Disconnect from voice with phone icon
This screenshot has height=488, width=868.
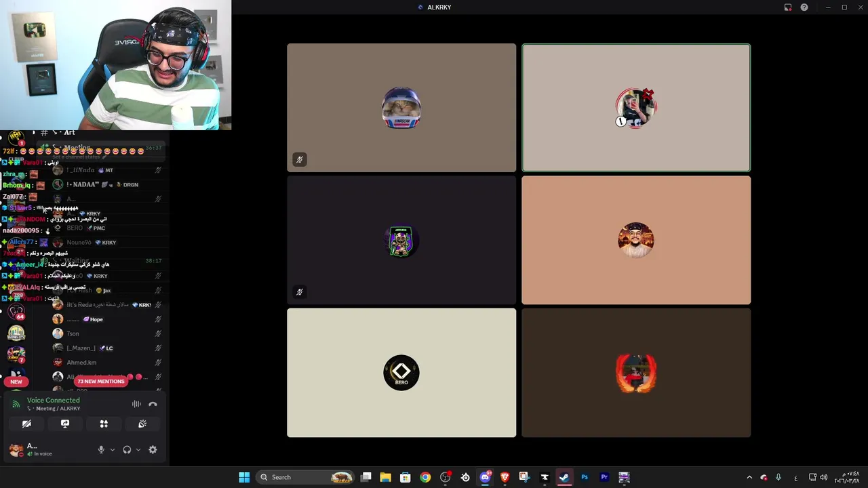point(153,404)
